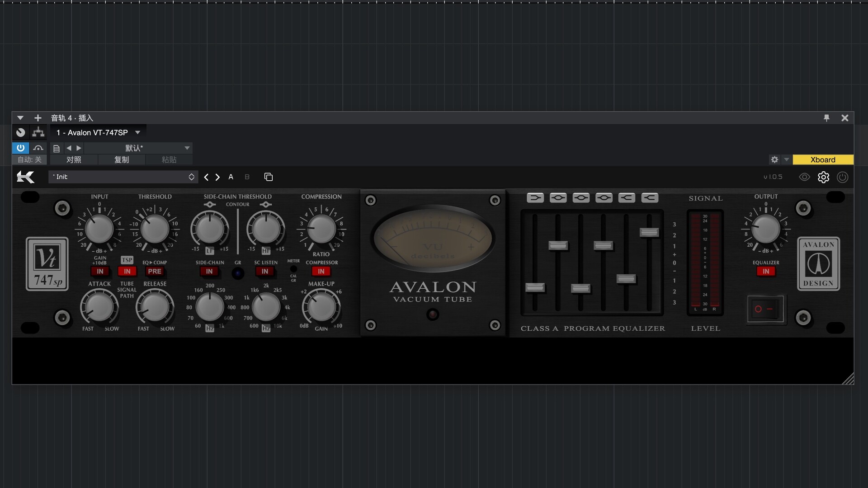Switch to the B state
This screenshot has width=868, height=488.
pyautogui.click(x=247, y=177)
